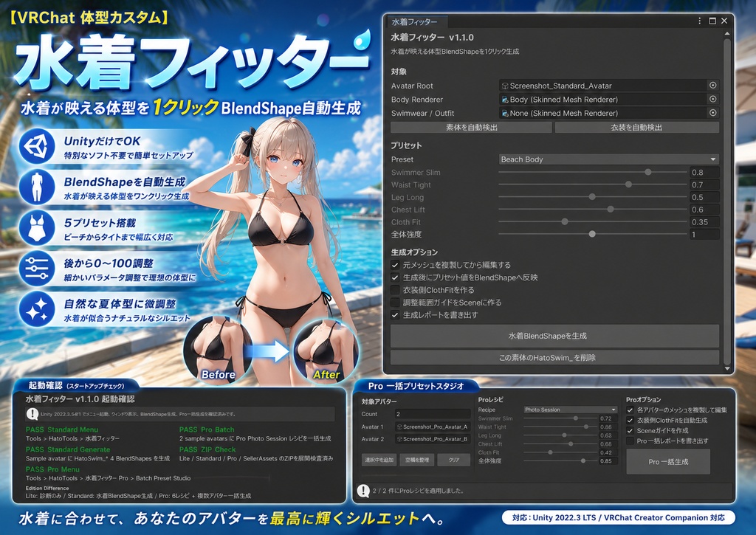Click the Chest Lift slider handle at 0.6
The height and width of the screenshot is (535, 756).
[611, 209]
